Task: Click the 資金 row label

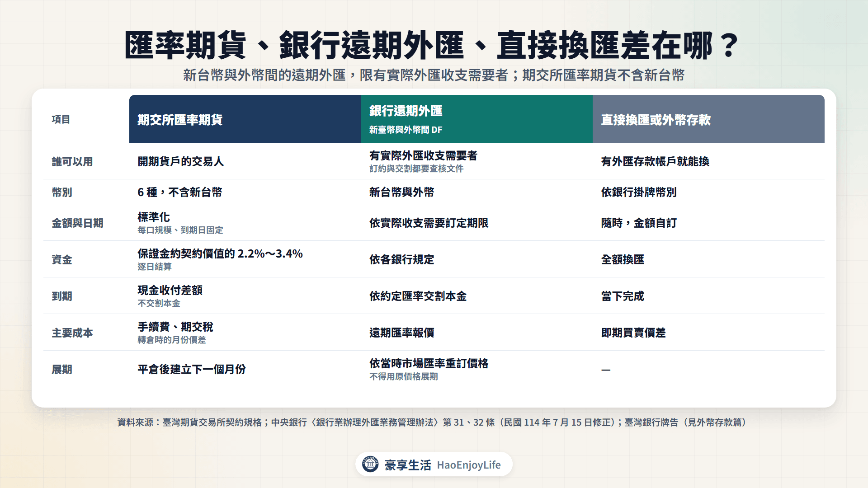Action: point(62,260)
